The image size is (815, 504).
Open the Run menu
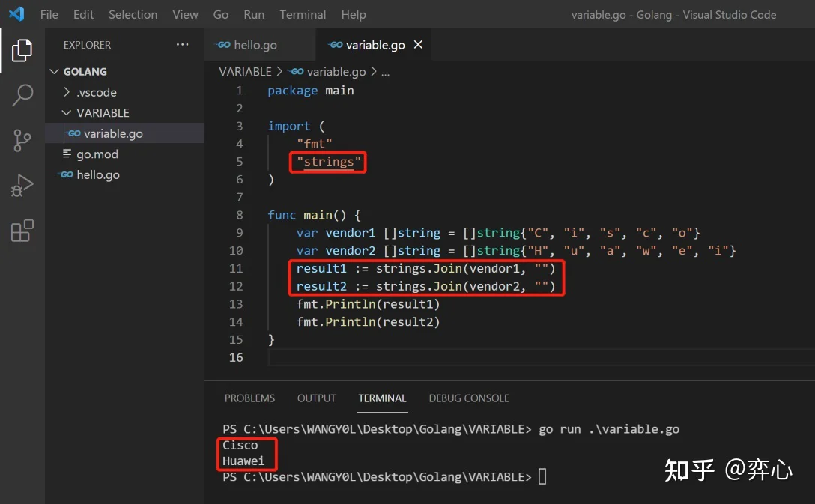click(x=254, y=14)
